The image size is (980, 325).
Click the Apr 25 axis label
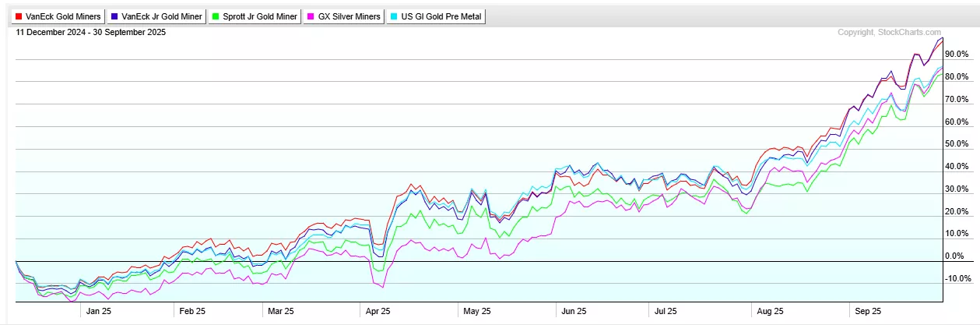(378, 311)
